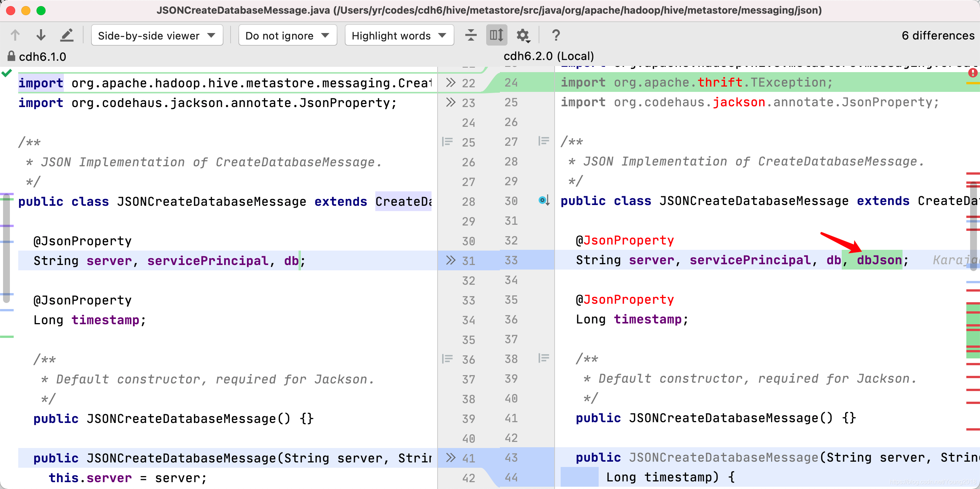Accept change arrow at line 31
This screenshot has height=489, width=980.
tap(450, 260)
